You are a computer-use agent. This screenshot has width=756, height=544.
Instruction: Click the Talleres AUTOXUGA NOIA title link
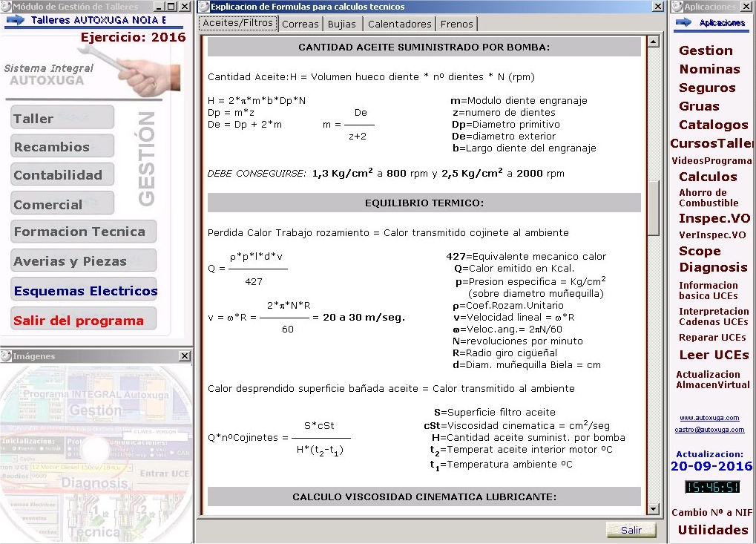click(99, 20)
